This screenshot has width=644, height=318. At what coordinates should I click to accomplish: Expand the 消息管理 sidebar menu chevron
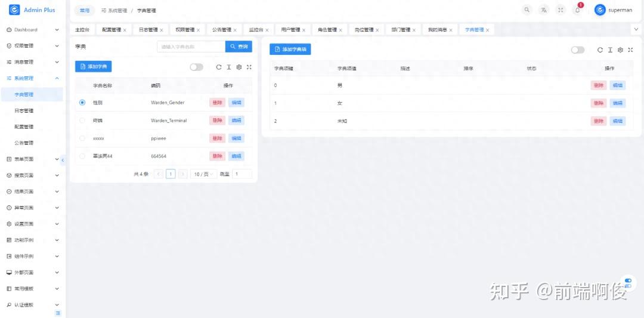coord(57,62)
